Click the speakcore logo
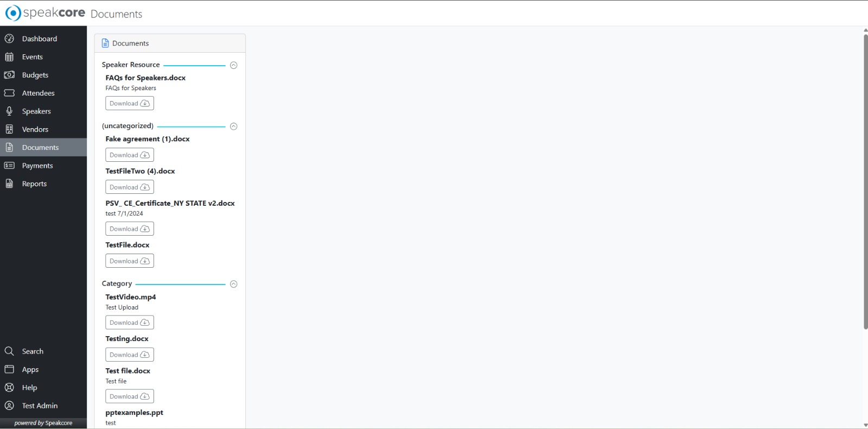 (45, 13)
